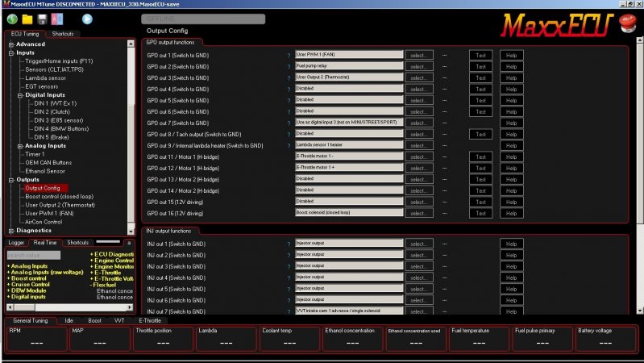Open the VVT bottom tab
This screenshot has height=363, width=644.
pyautogui.click(x=119, y=321)
